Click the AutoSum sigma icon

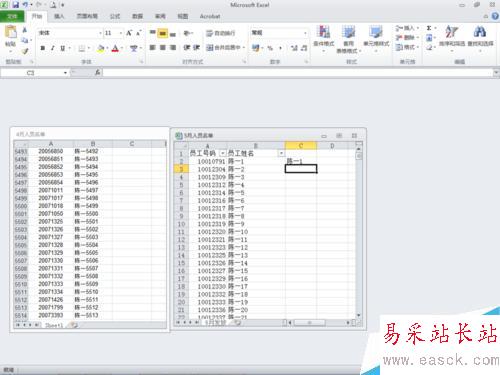pyautogui.click(x=429, y=28)
